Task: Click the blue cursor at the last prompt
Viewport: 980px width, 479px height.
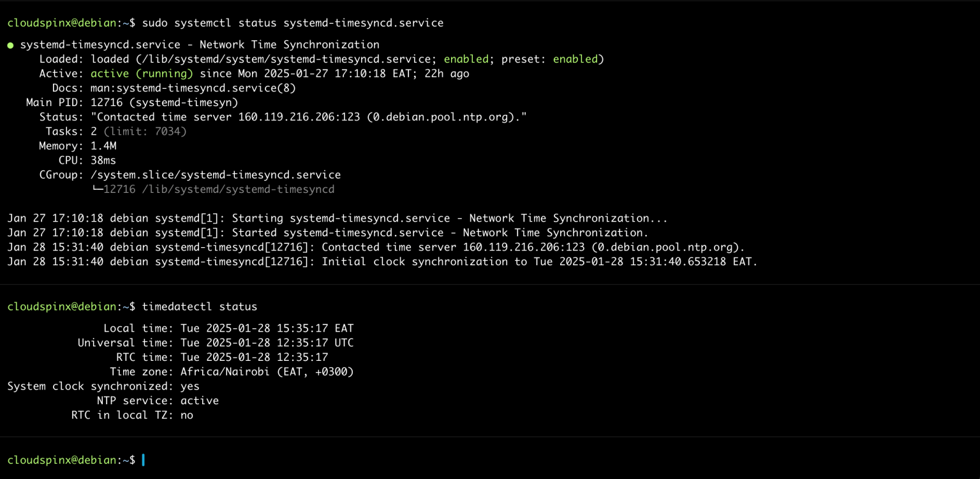Action: 144,460
